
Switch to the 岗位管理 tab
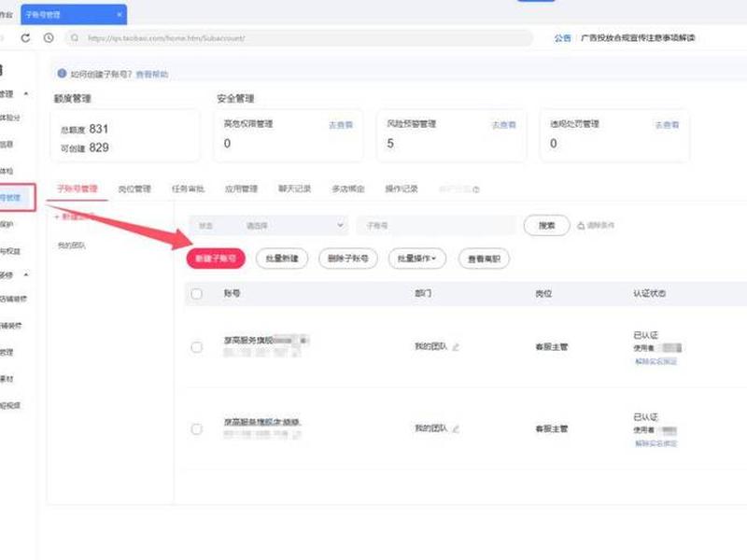pyautogui.click(x=134, y=189)
